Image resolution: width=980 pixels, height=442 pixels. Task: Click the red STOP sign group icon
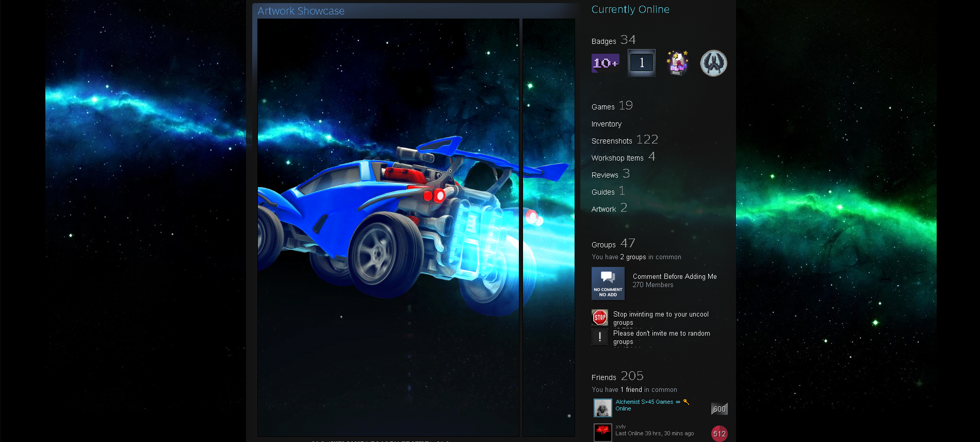[x=600, y=318]
